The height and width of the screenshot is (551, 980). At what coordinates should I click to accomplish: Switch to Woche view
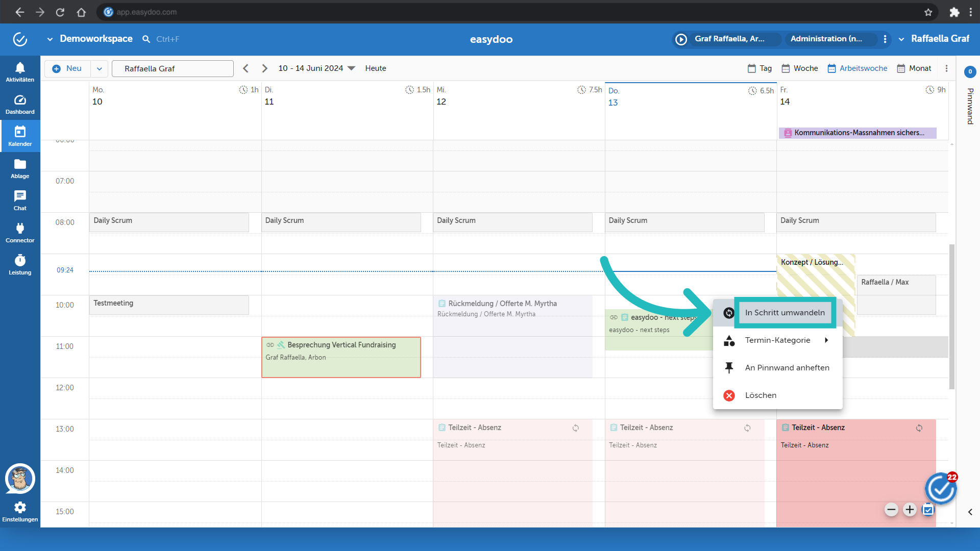799,68
